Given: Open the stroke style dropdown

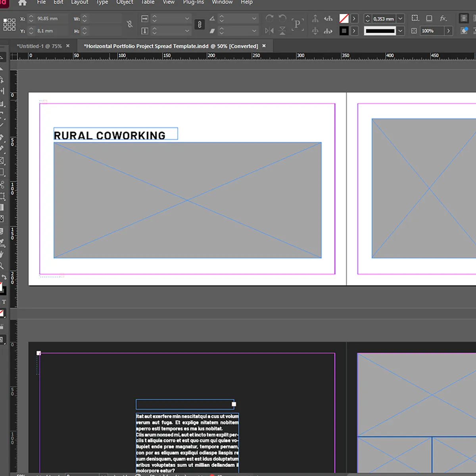Looking at the screenshot, I should tap(399, 31).
